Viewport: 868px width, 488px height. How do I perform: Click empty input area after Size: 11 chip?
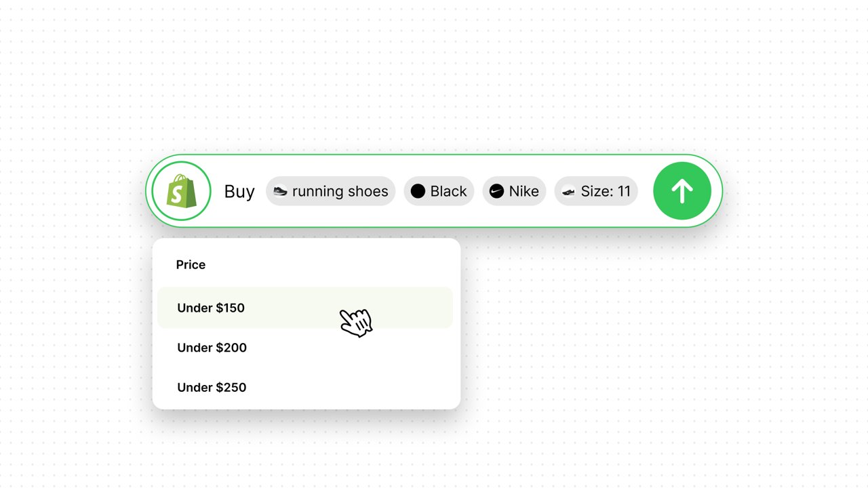645,191
